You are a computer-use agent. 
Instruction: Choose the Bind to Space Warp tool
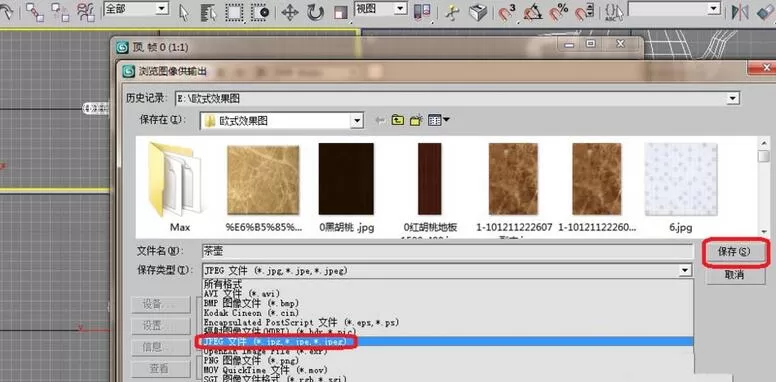87,12
